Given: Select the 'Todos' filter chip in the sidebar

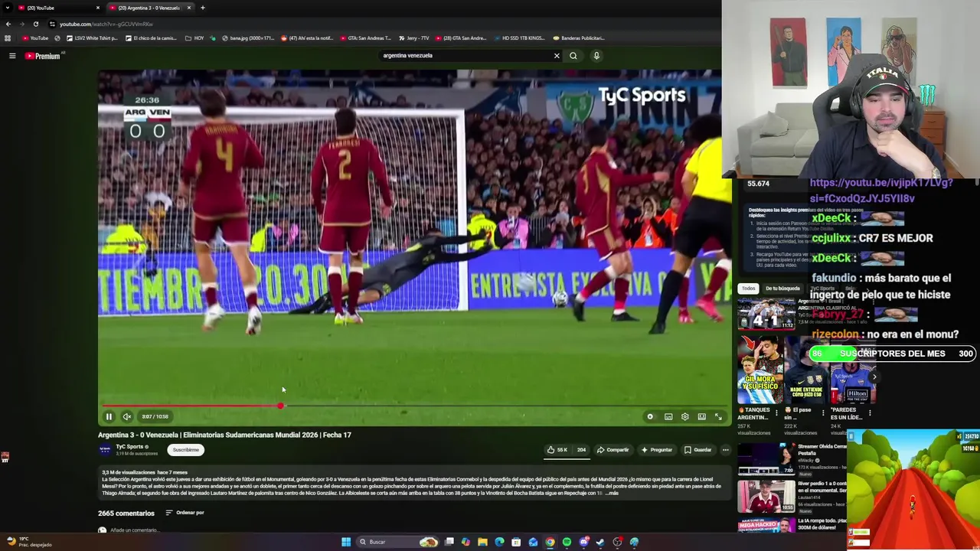Looking at the screenshot, I should [748, 289].
